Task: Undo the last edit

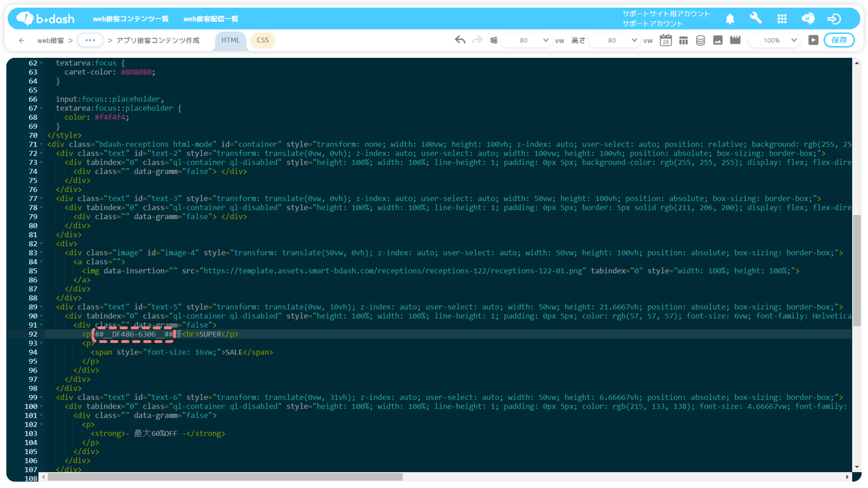Action: pos(460,40)
